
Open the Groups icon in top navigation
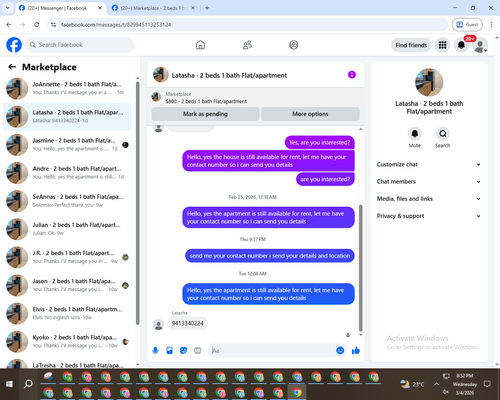[294, 45]
